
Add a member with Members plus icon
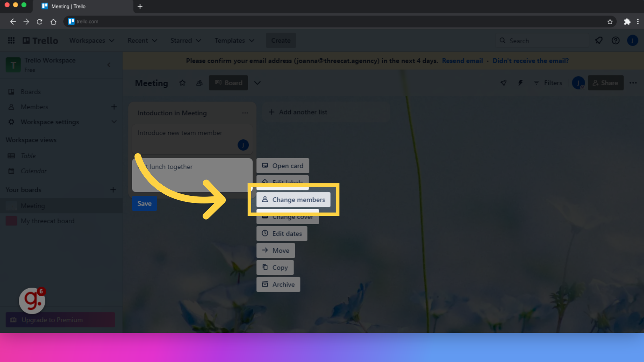pos(114,107)
